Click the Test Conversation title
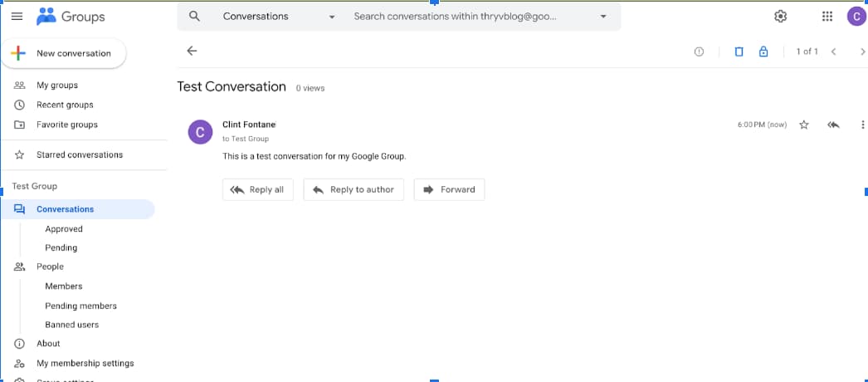 [232, 87]
